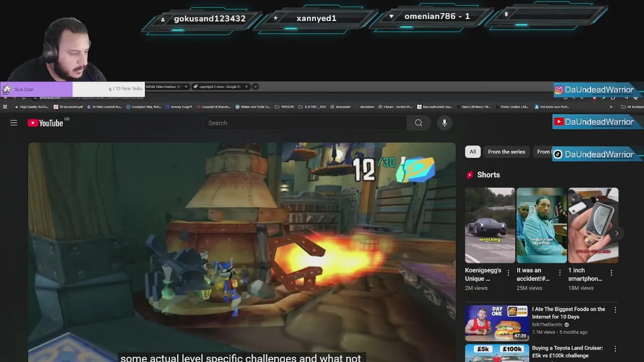Open 'demoulder' bookmark

point(341,107)
